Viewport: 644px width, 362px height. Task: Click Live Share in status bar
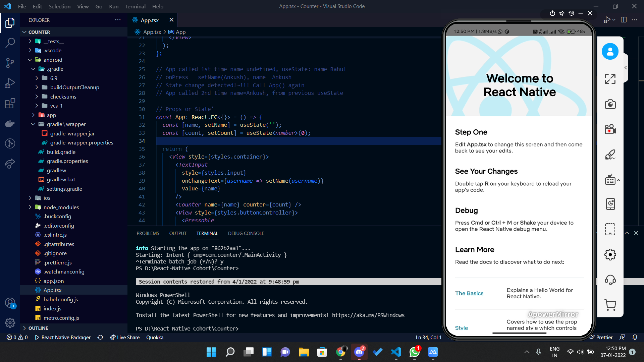[x=125, y=337]
